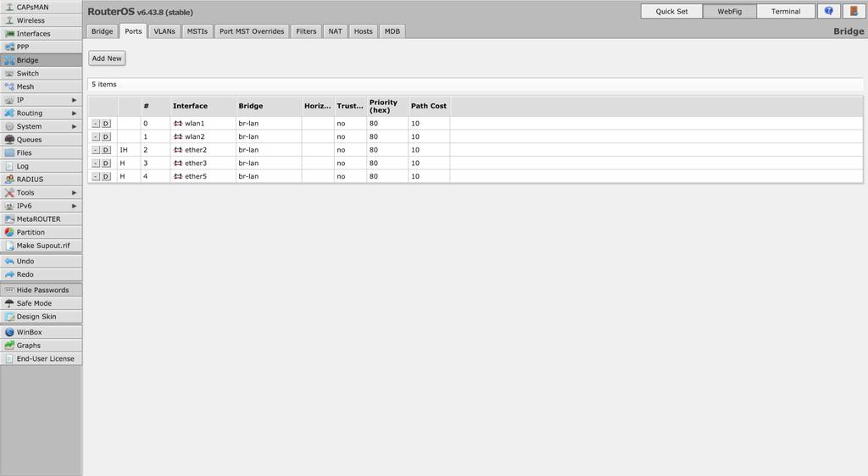Open the wlan1 interface entry
868x476 pixels.
coord(194,124)
